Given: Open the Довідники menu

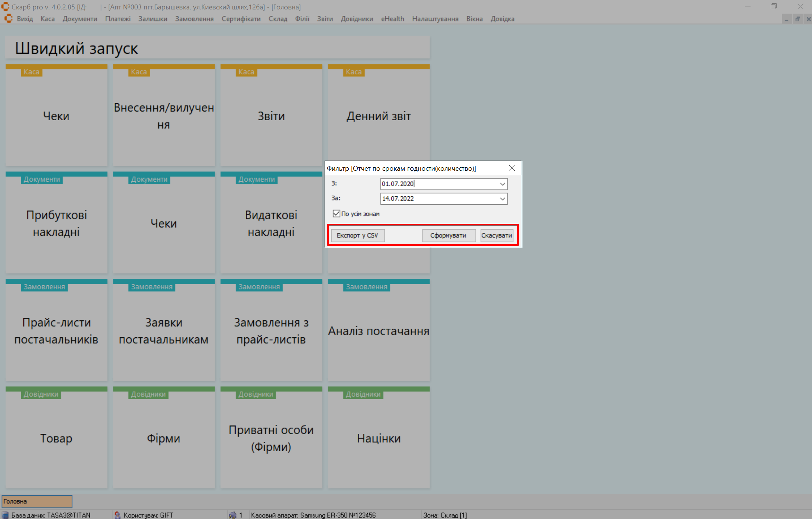Looking at the screenshot, I should 357,19.
